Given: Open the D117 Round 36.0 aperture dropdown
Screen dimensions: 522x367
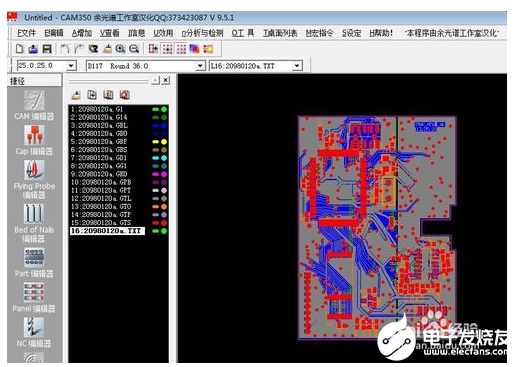Looking at the screenshot, I should pos(200,66).
